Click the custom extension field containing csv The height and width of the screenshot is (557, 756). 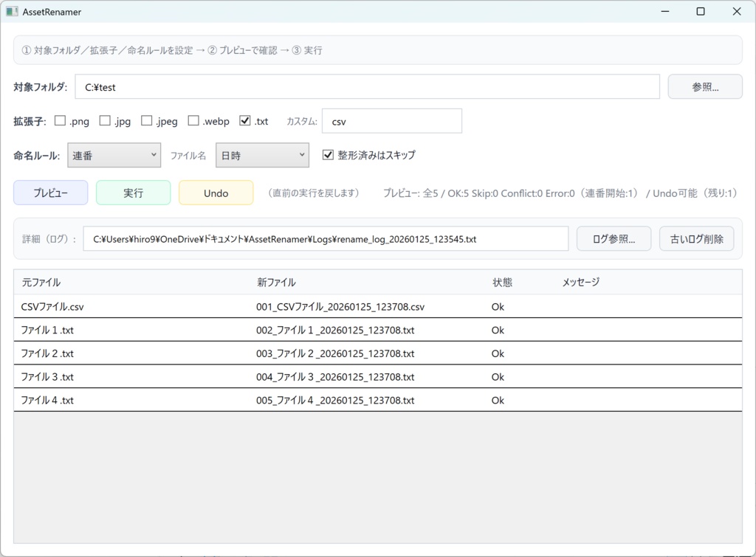[x=392, y=120]
